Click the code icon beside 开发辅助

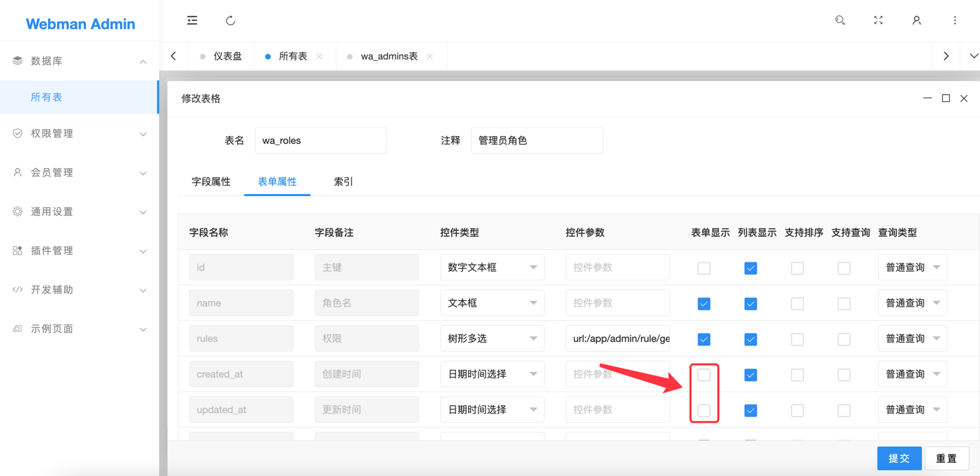[x=17, y=290]
